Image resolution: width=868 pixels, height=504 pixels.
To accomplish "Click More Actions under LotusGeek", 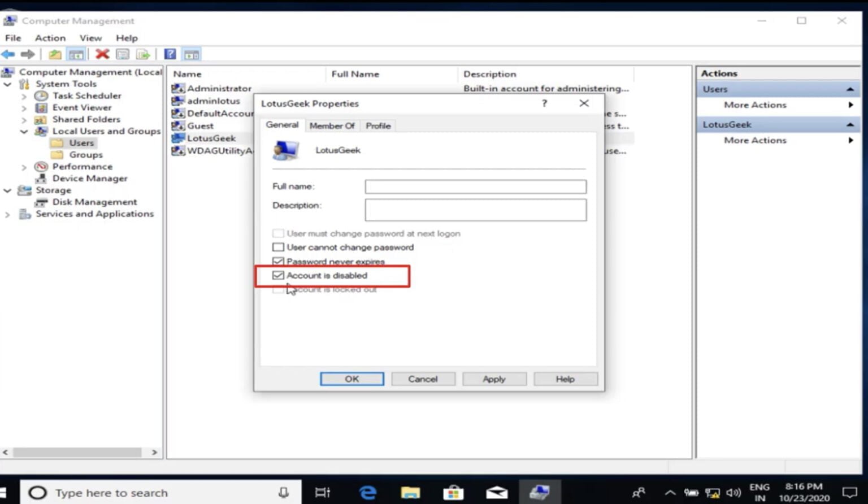I will tap(755, 140).
